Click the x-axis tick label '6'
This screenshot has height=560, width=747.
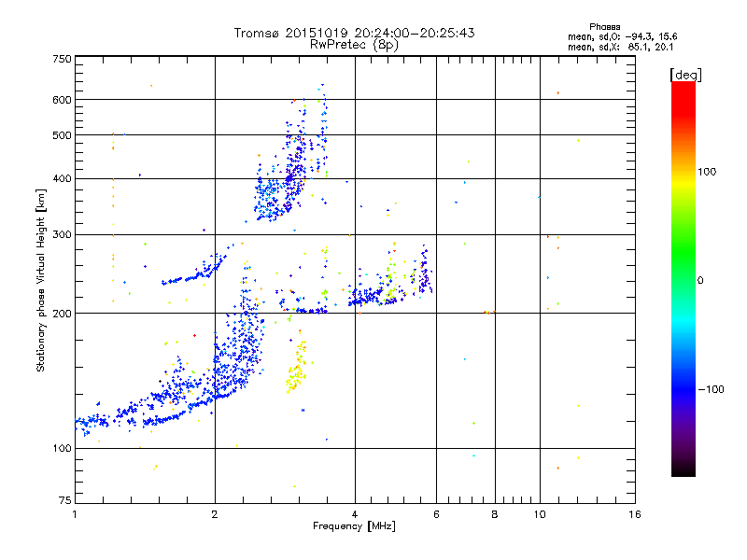click(436, 514)
